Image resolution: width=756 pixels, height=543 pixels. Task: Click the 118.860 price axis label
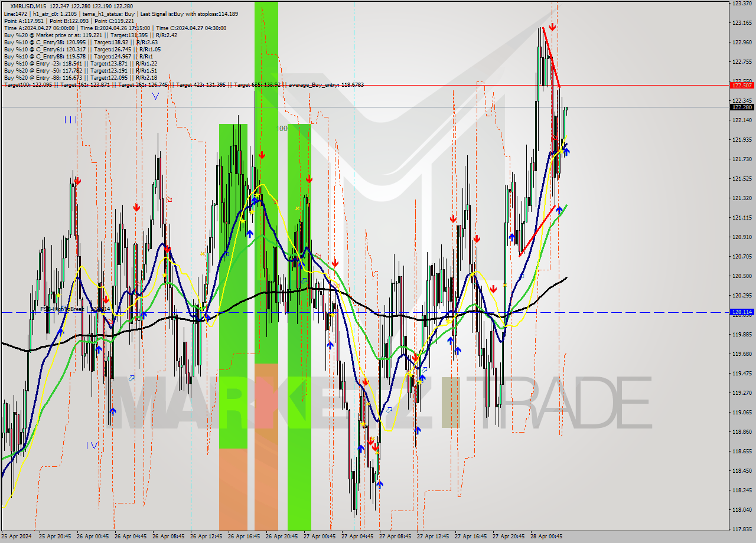click(742, 431)
